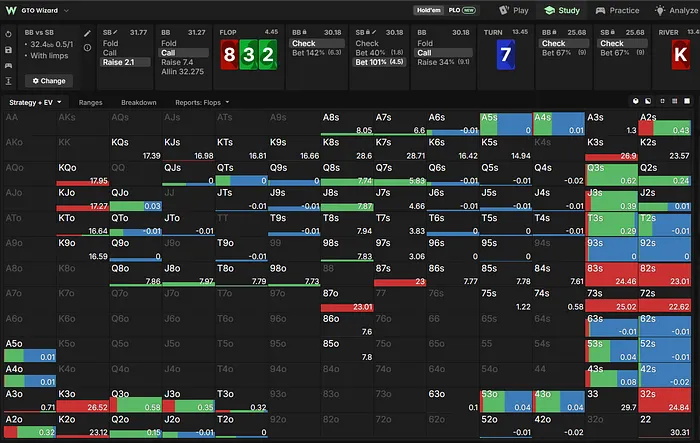The height and width of the screenshot is (443, 700).
Task: Click the red 83s hand cell
Action: click(x=611, y=275)
